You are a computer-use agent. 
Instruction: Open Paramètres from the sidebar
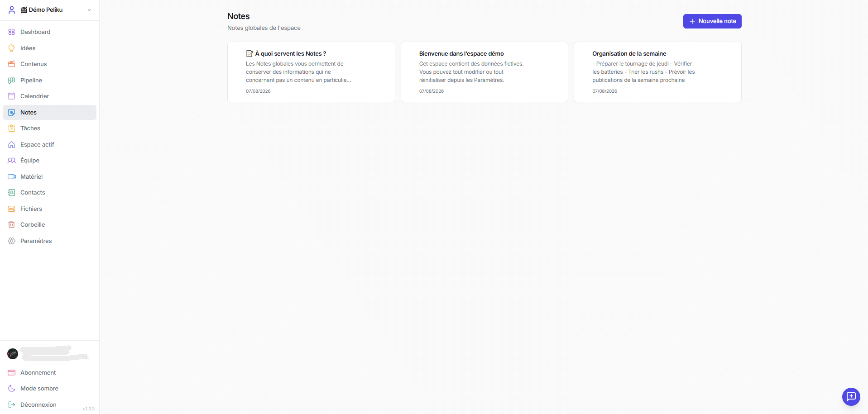coord(49,241)
